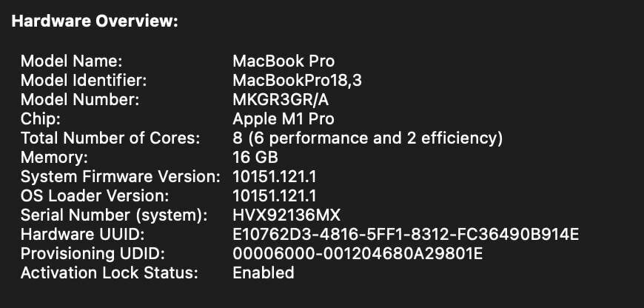Click the OS Loader Version label
644x308 pixels.
(95, 196)
